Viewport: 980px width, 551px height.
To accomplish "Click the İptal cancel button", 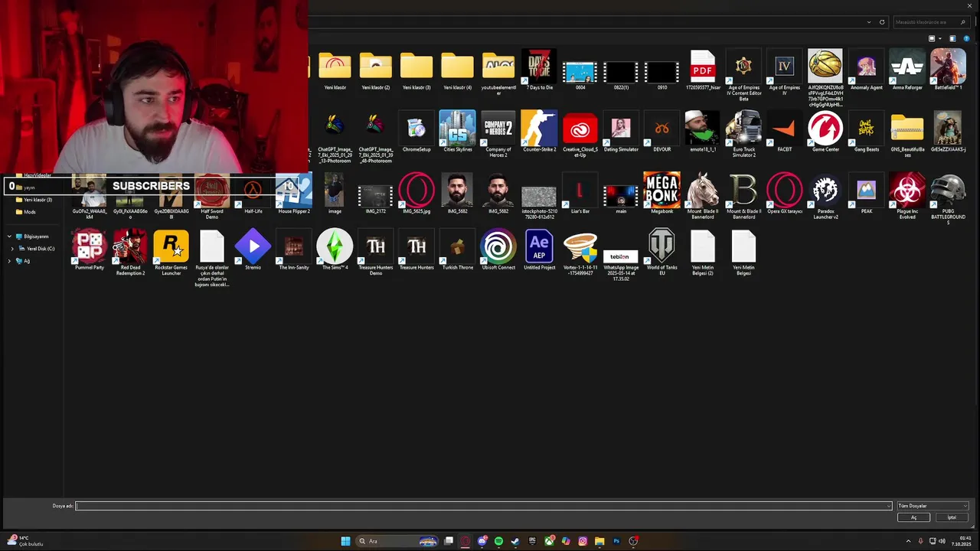I will [952, 517].
